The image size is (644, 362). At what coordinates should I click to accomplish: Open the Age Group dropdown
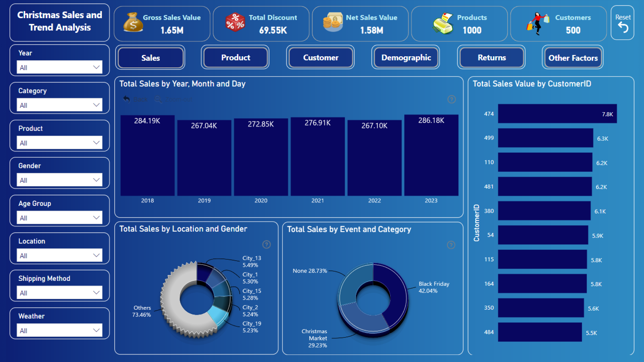coord(59,218)
